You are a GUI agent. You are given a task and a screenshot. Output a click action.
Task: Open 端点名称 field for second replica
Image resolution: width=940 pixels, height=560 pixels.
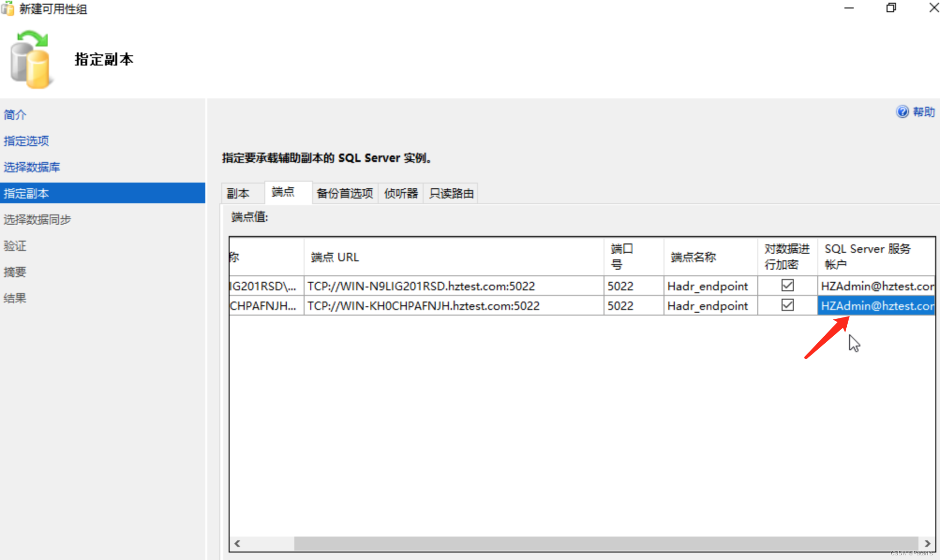click(x=708, y=306)
